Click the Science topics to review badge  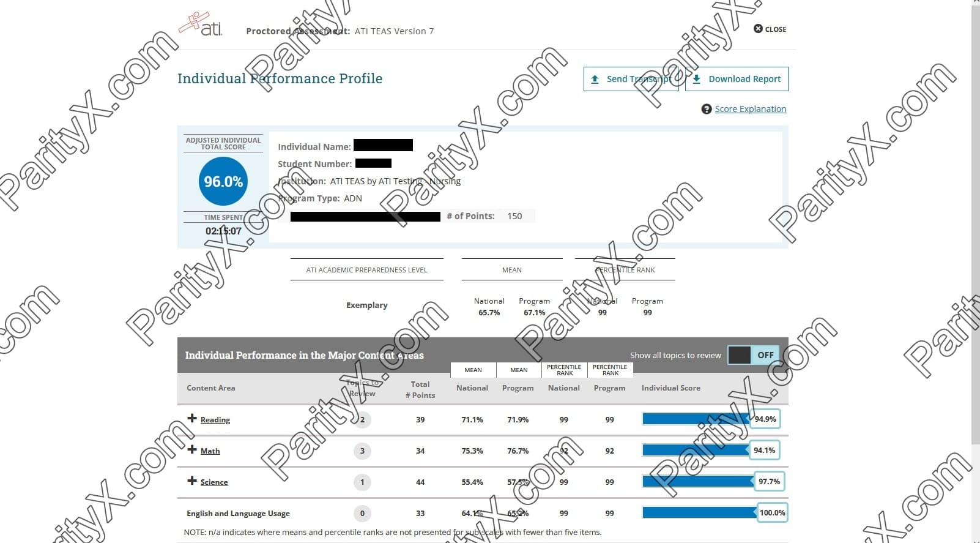point(362,482)
